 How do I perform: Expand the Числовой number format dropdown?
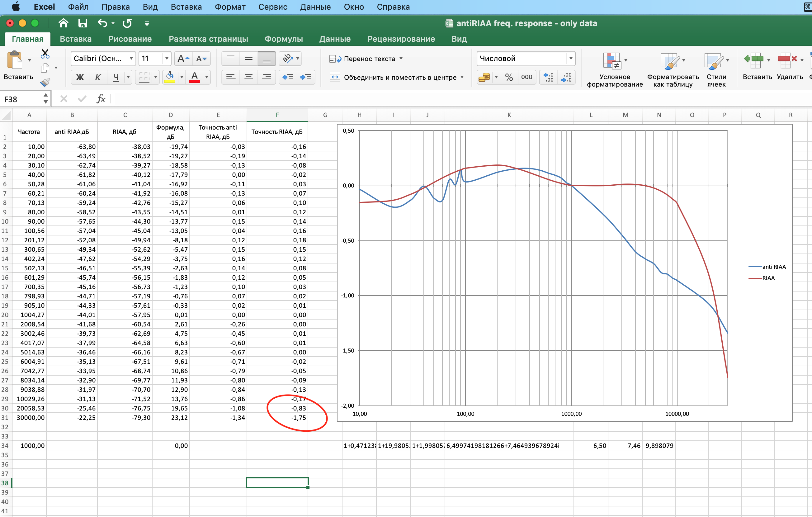pyautogui.click(x=571, y=59)
